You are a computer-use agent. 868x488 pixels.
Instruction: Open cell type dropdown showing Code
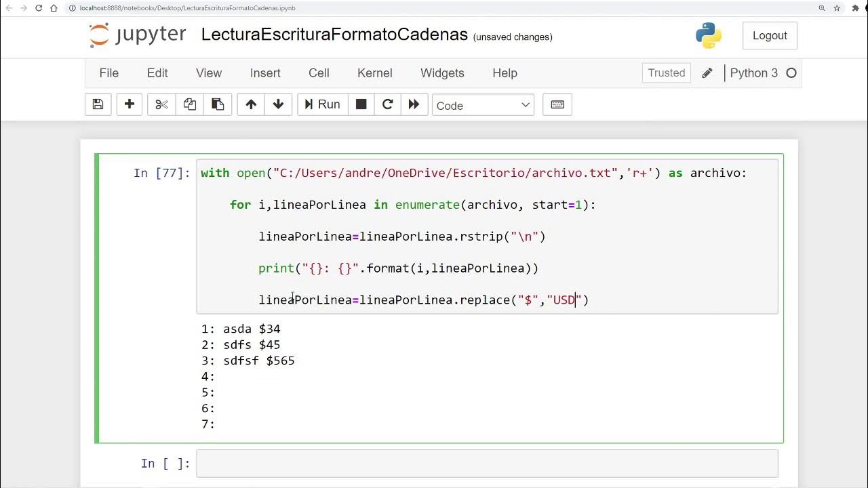[483, 105]
